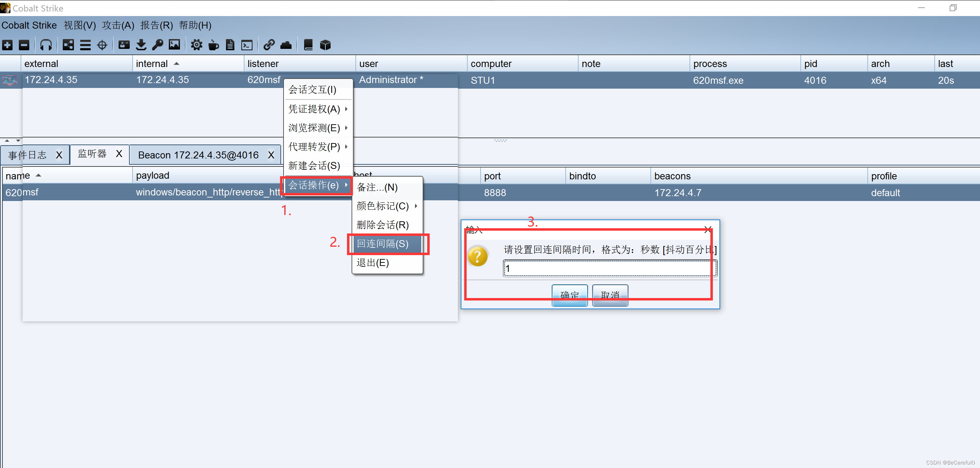
Task: Sort sessions by the internal column header
Action: pyautogui.click(x=188, y=64)
